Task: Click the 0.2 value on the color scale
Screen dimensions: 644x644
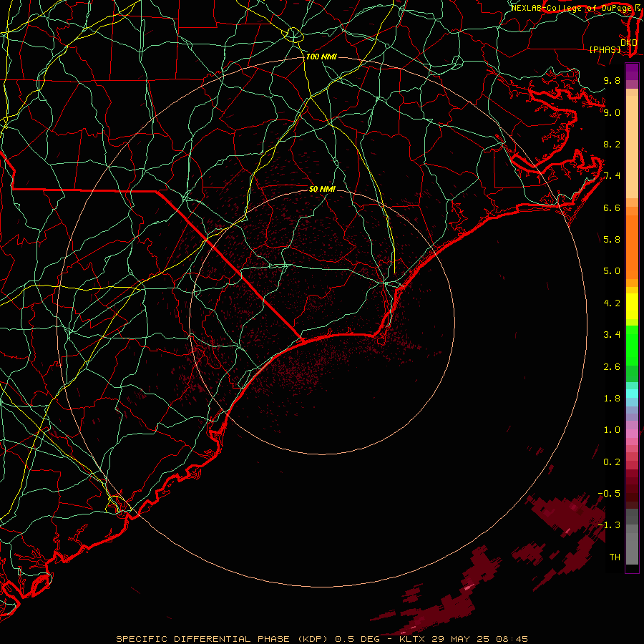Action: coord(612,462)
